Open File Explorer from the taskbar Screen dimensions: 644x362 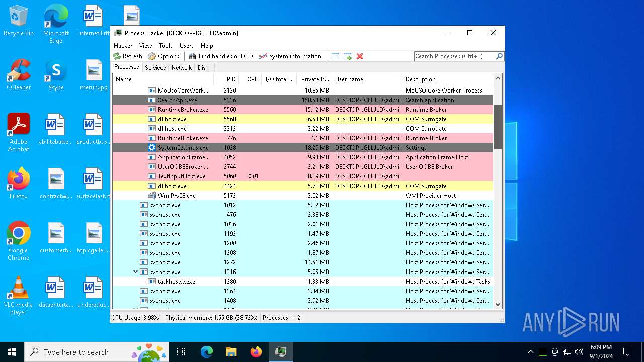click(231, 352)
